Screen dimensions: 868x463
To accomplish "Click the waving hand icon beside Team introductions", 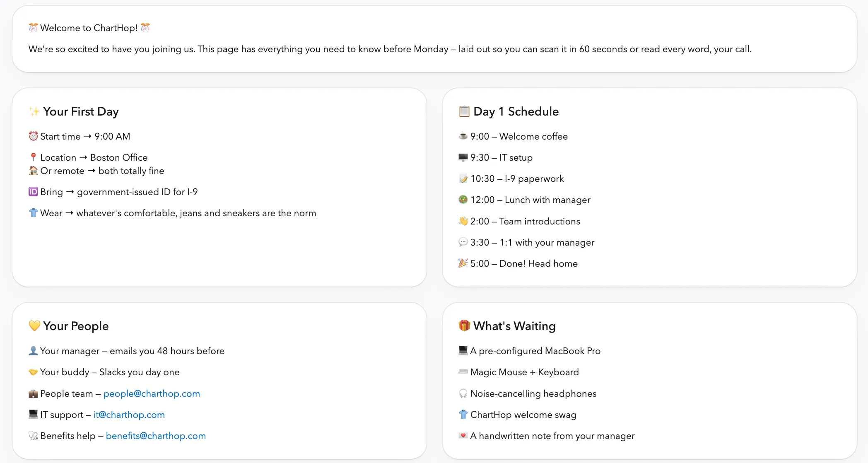I will 463,221.
